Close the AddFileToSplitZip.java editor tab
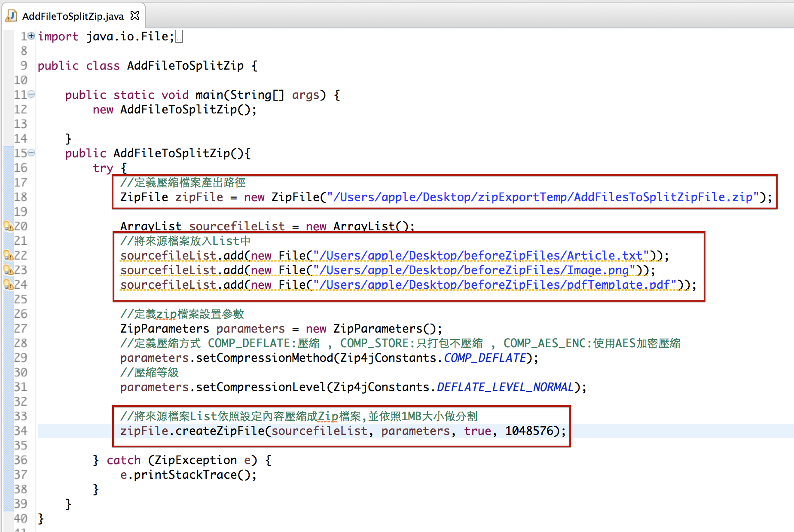This screenshot has width=794, height=532. click(x=135, y=16)
